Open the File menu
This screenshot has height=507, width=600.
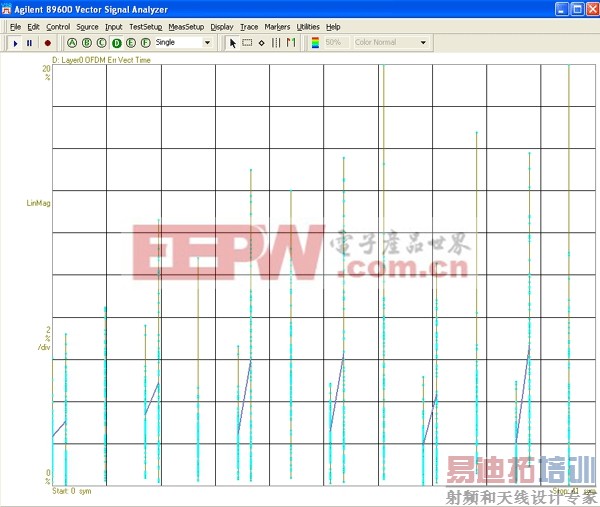[x=15, y=27]
